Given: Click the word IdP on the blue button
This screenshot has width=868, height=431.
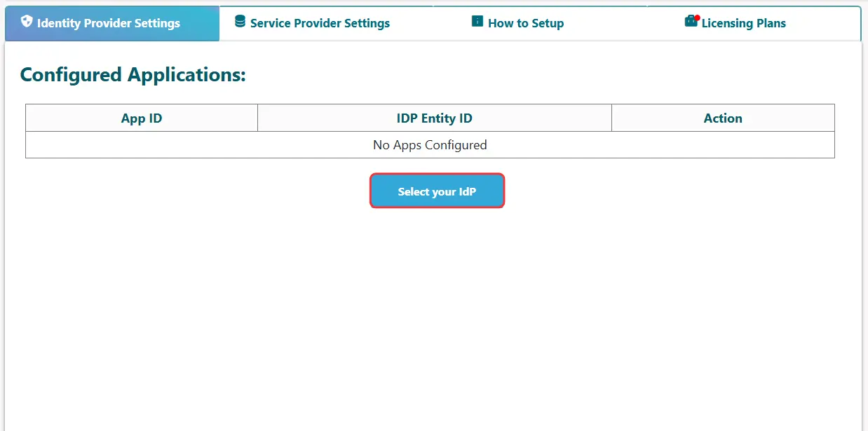Looking at the screenshot, I should coord(467,192).
